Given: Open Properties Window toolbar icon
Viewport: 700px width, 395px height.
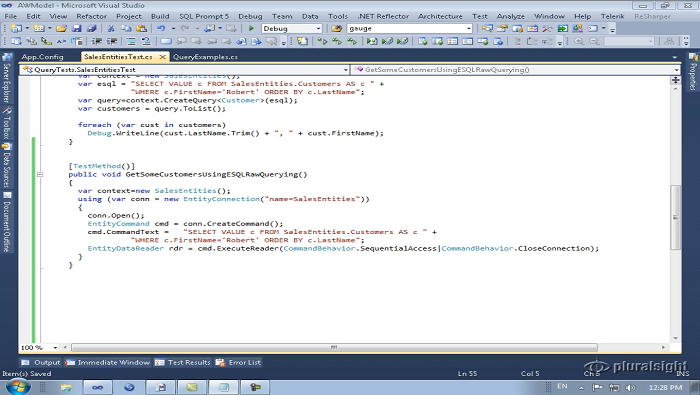Looking at the screenshot, I should pos(502,28).
